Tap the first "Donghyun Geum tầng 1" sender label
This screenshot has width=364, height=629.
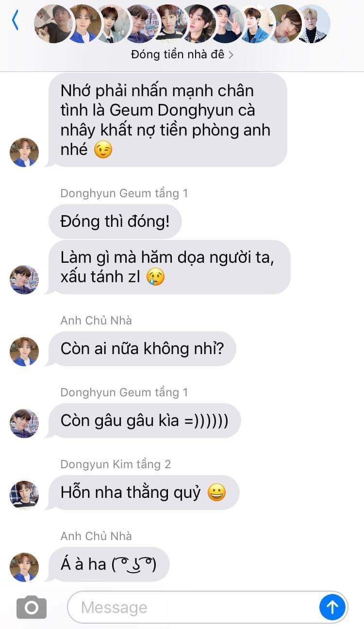[124, 193]
